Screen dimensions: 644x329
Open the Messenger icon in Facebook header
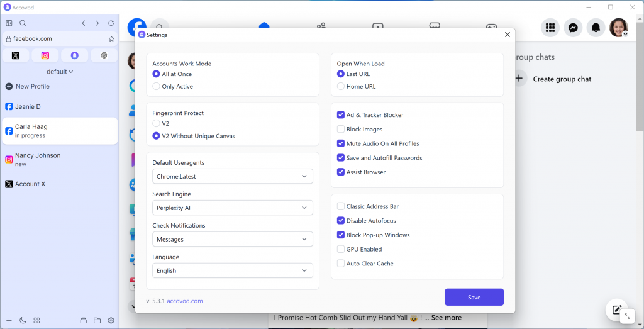click(573, 28)
